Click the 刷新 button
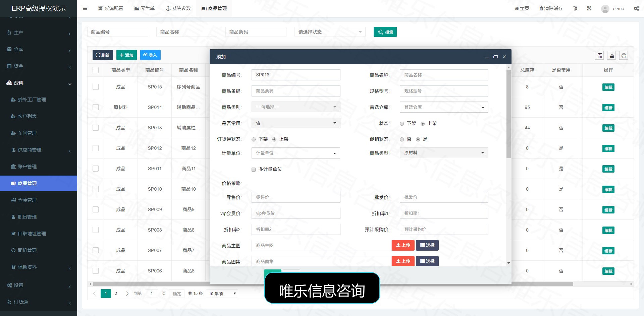The height and width of the screenshot is (316, 644). pyautogui.click(x=103, y=55)
